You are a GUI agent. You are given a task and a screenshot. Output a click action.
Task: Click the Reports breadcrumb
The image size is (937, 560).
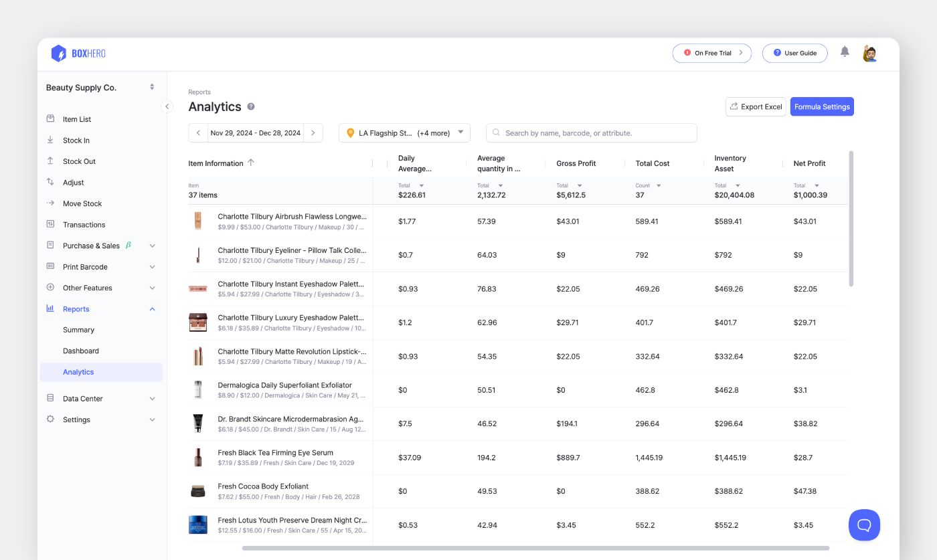pyautogui.click(x=199, y=92)
